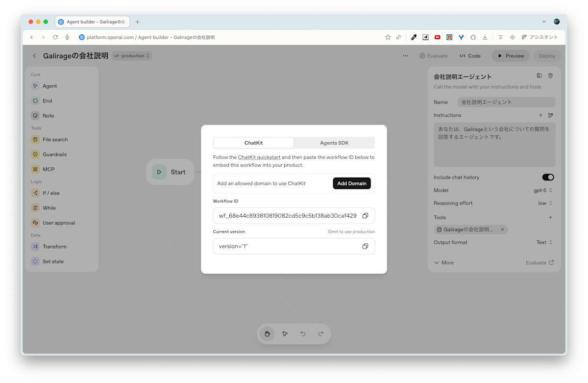Viewport: 588px width, 383px height.
Task: Expand the More section
Action: pos(444,263)
